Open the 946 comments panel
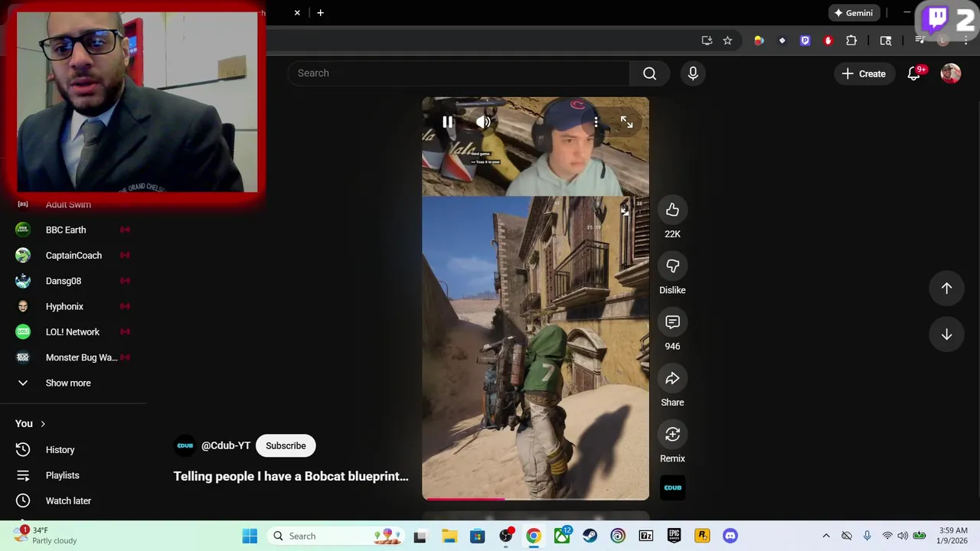 point(672,322)
